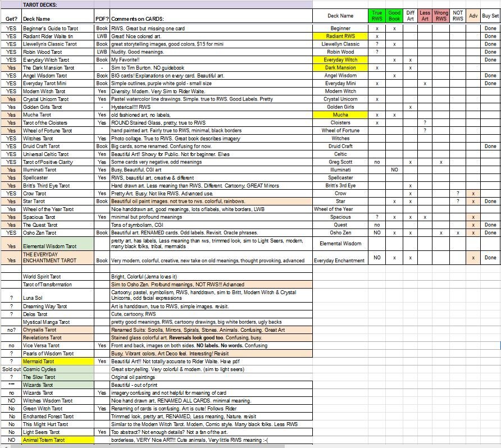Screen dimensions: 501x448
Task: Select the 'Adv' column header
Action: [473, 16]
